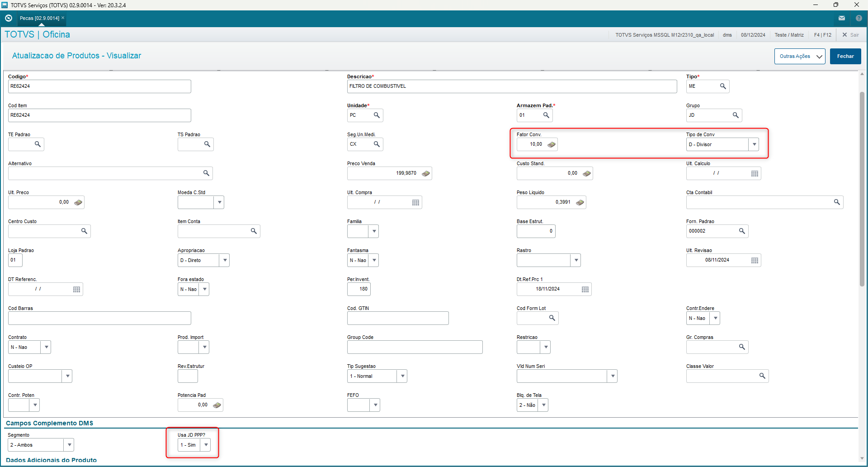Expand the Apropriacao dropdown

click(x=225, y=260)
